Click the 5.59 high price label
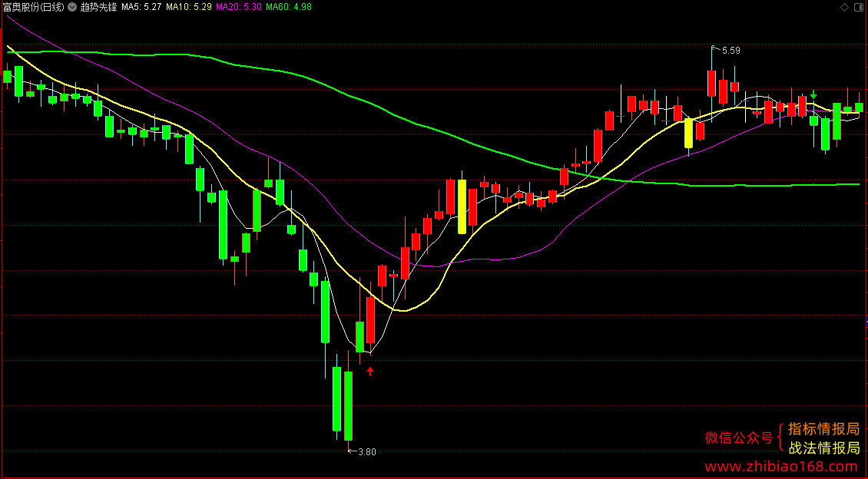The image size is (868, 479). [731, 51]
